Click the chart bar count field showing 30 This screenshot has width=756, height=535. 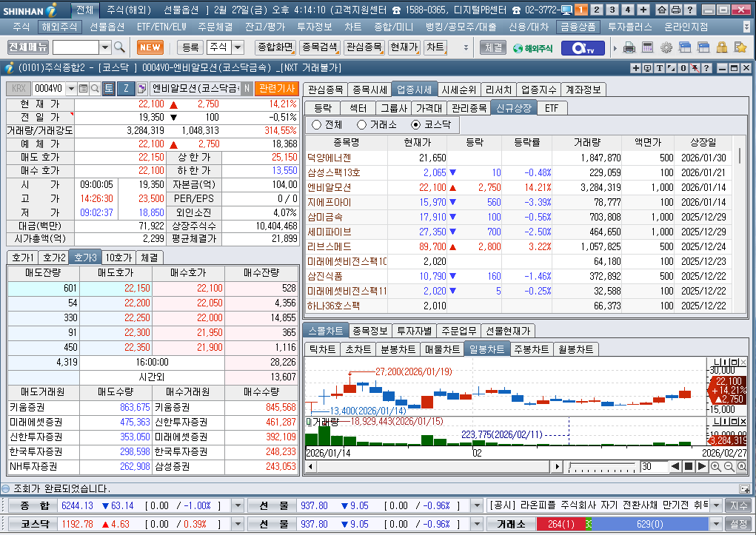[x=654, y=467]
